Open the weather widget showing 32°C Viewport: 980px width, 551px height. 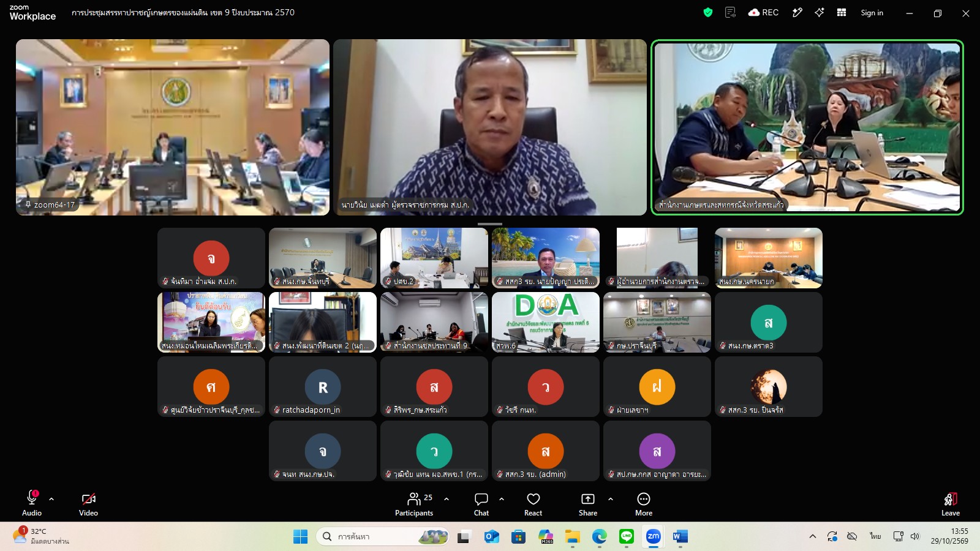point(42,536)
